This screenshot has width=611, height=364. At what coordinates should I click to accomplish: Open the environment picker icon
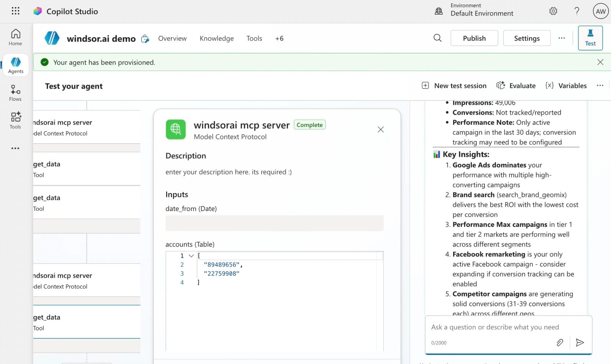[439, 11]
